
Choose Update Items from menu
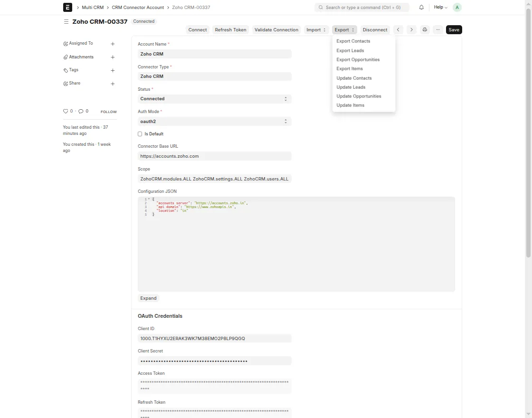(x=350, y=105)
